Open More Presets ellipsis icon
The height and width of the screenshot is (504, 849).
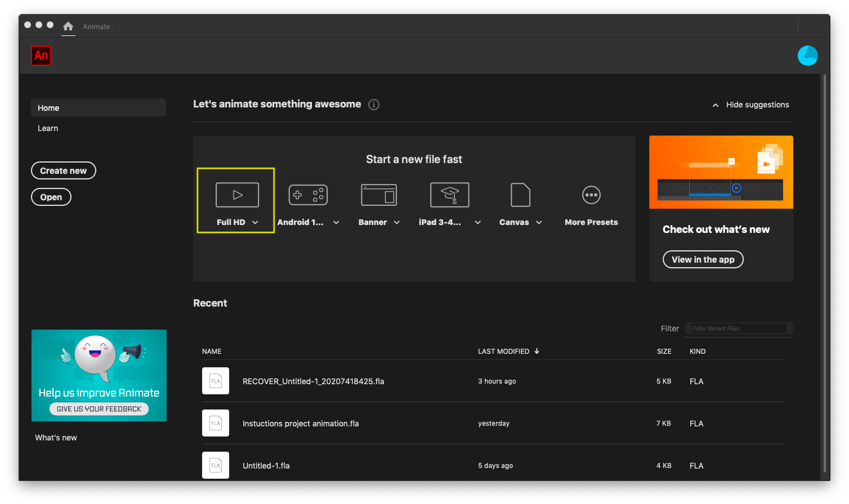click(x=591, y=195)
